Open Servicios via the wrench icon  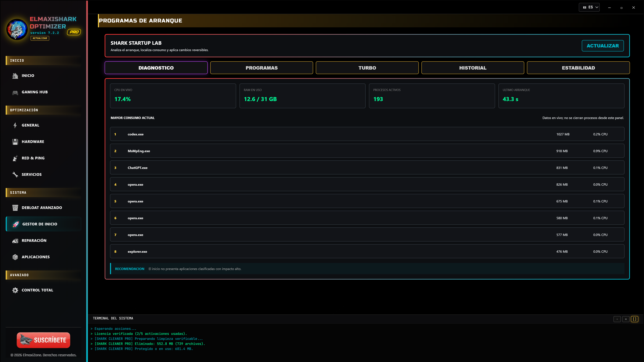[x=15, y=174]
